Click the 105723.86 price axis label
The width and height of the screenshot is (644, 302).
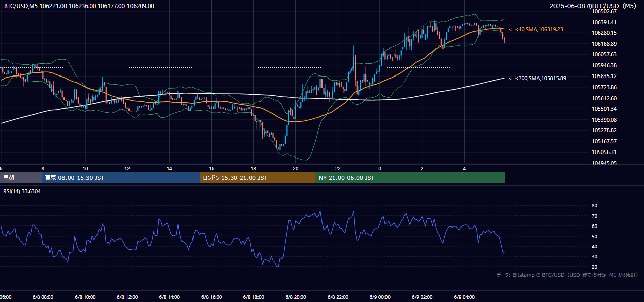click(x=605, y=87)
